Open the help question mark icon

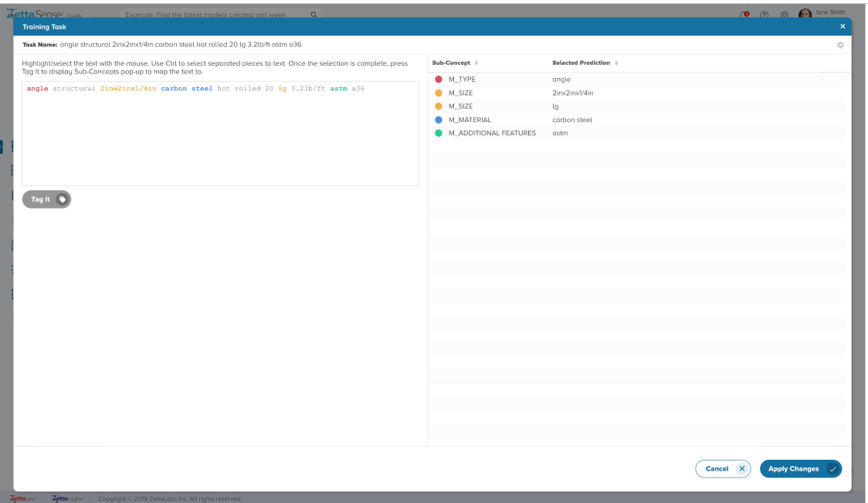(765, 15)
